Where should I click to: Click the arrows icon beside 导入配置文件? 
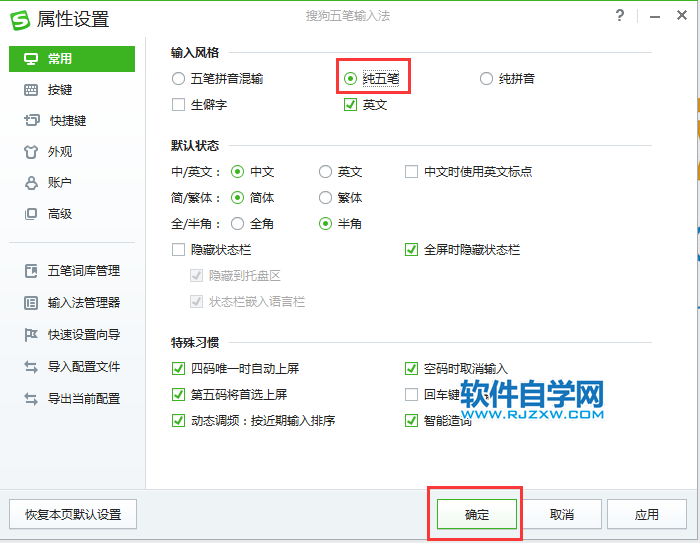tap(31, 367)
